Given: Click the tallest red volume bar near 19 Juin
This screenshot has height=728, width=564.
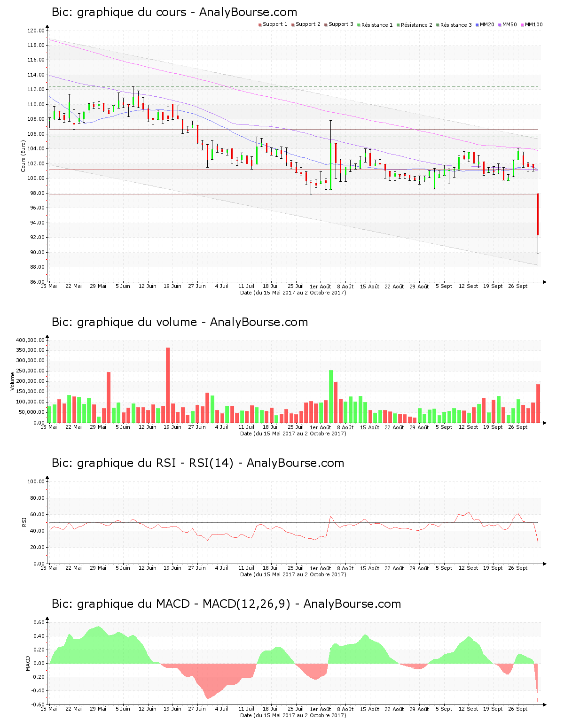Looking at the screenshot, I should (x=168, y=385).
